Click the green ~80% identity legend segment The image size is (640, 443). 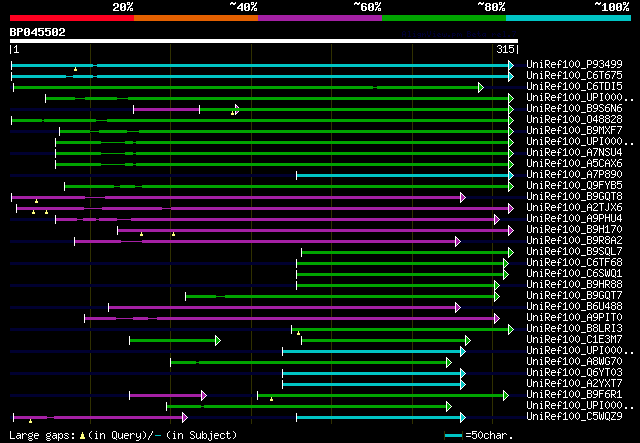point(444,18)
